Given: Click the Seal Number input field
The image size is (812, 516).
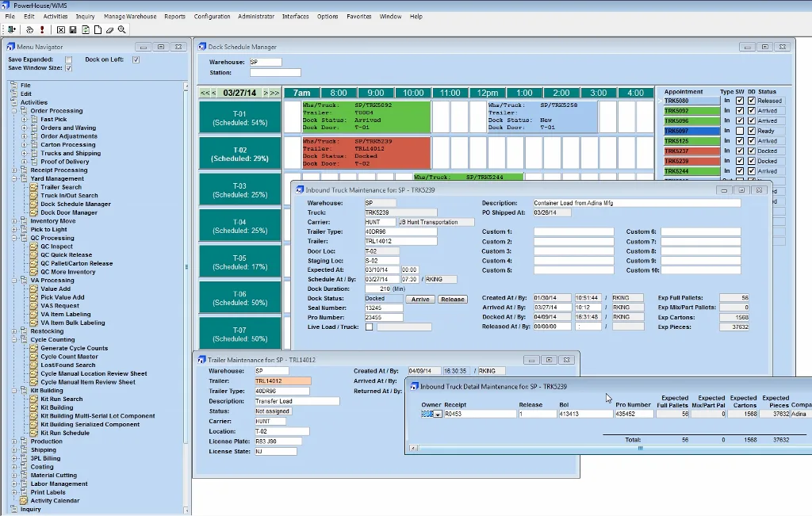Looking at the screenshot, I should [x=384, y=308].
